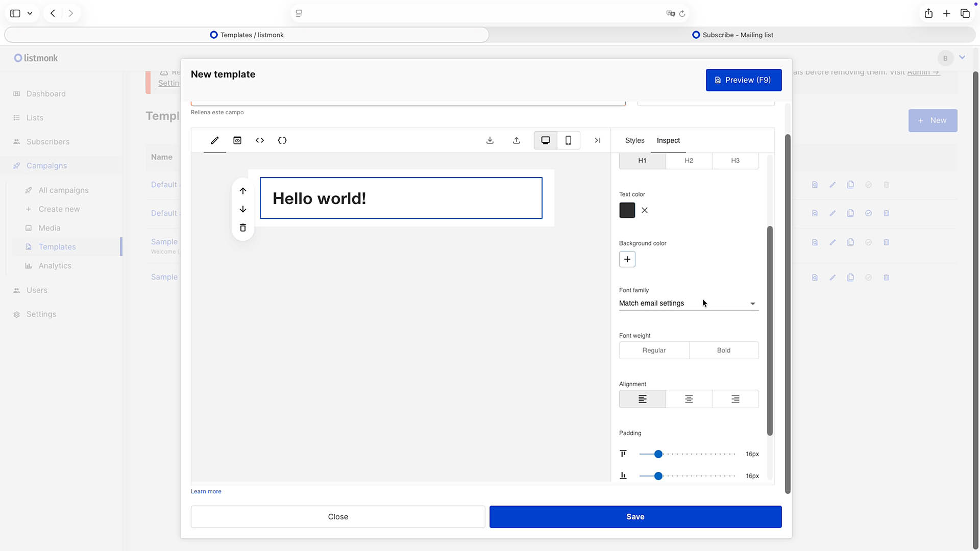Open the browser sidebar dropdown arrow
This screenshot has width=980, height=551.
coord(30,13)
